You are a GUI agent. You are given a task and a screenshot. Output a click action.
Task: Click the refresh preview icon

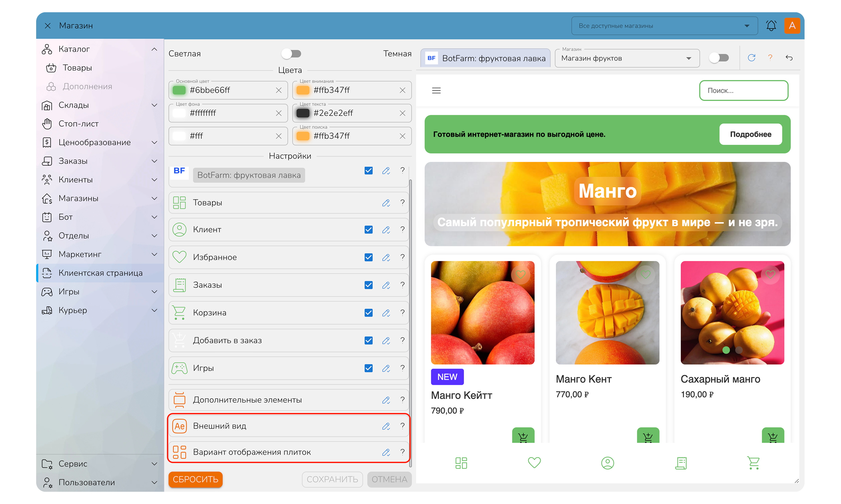751,58
